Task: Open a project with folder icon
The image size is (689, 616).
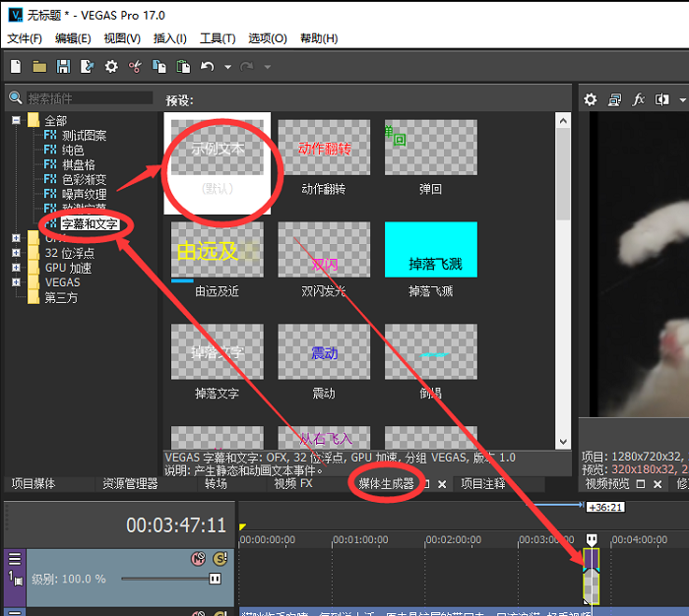Action: click(x=39, y=67)
